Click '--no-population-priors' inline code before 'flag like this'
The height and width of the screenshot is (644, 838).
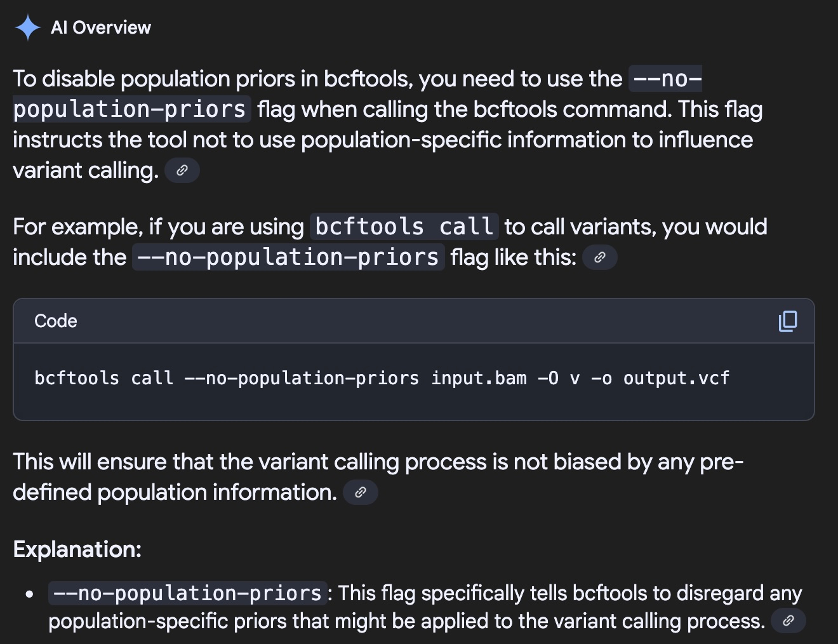288,257
